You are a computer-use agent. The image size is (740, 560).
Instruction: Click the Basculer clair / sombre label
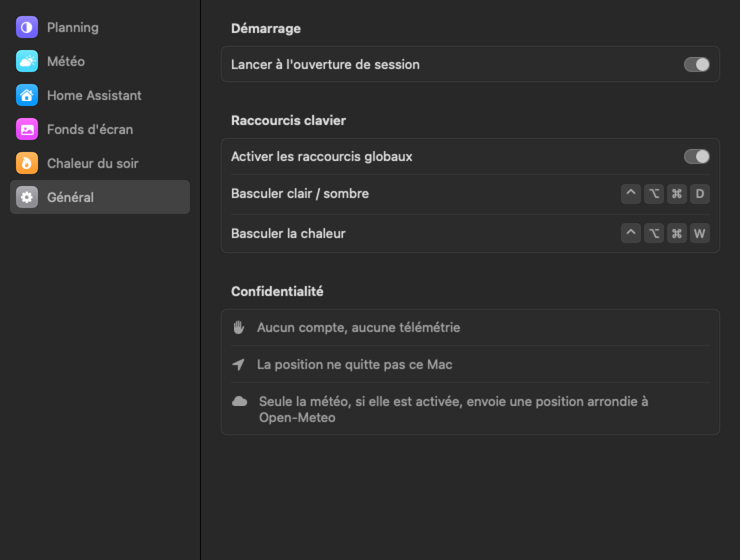(x=300, y=193)
